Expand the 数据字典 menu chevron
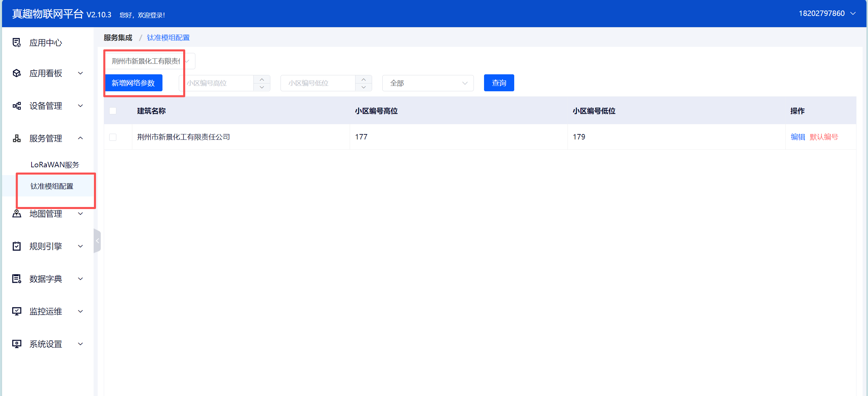The width and height of the screenshot is (868, 396). [x=80, y=279]
